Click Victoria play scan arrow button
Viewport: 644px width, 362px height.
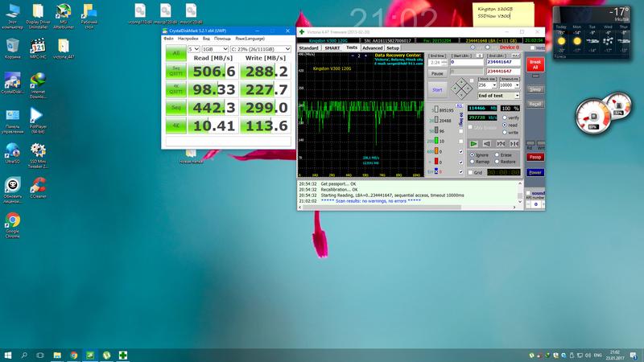point(473,144)
